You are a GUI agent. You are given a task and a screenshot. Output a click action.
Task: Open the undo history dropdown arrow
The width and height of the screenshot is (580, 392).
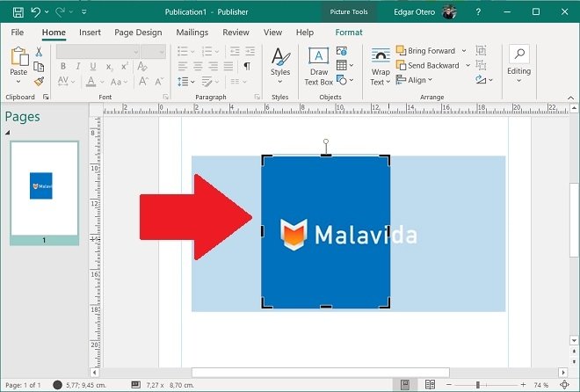tap(47, 12)
